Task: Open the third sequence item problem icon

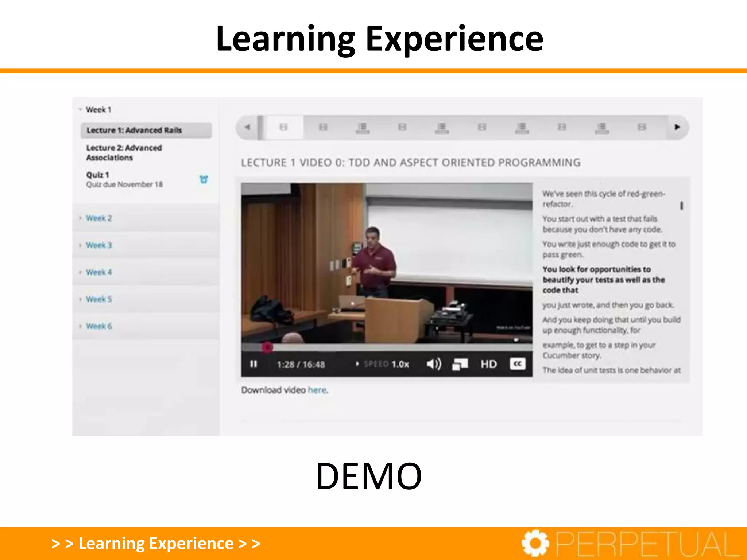Action: pyautogui.click(x=363, y=128)
